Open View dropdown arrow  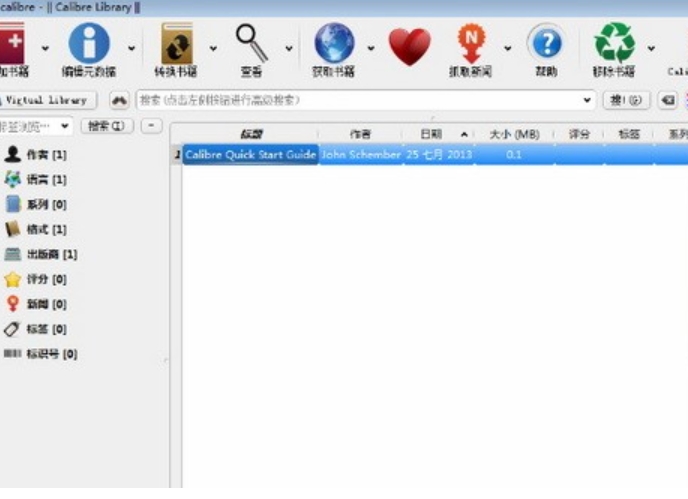tap(289, 48)
